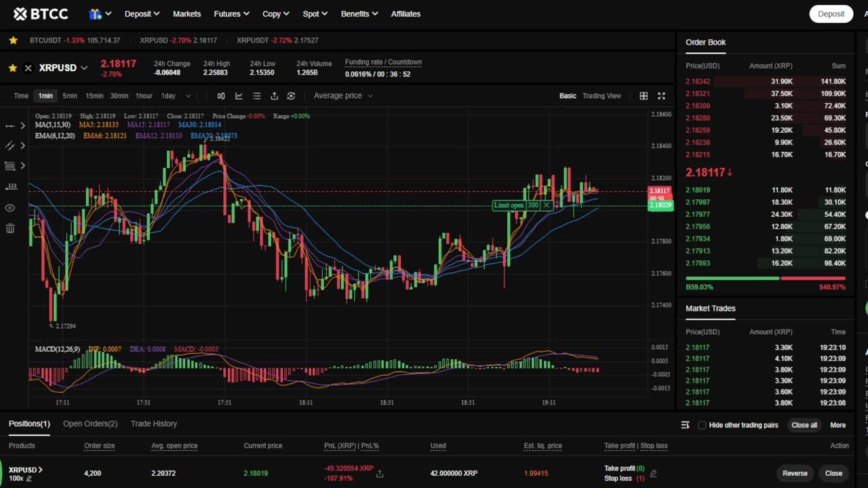Click the chart screenshot camera icon

pos(291,96)
